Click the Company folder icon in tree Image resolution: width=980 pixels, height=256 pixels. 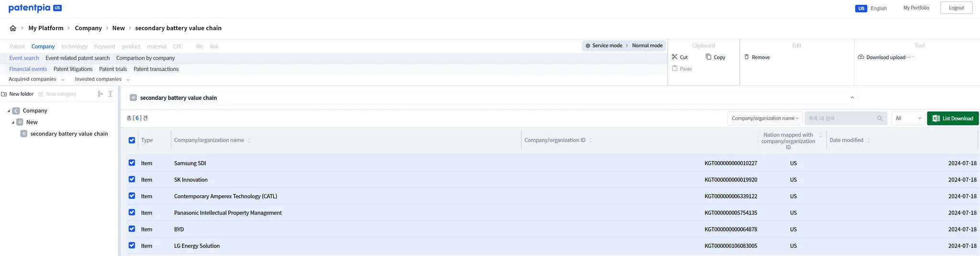coord(16,111)
